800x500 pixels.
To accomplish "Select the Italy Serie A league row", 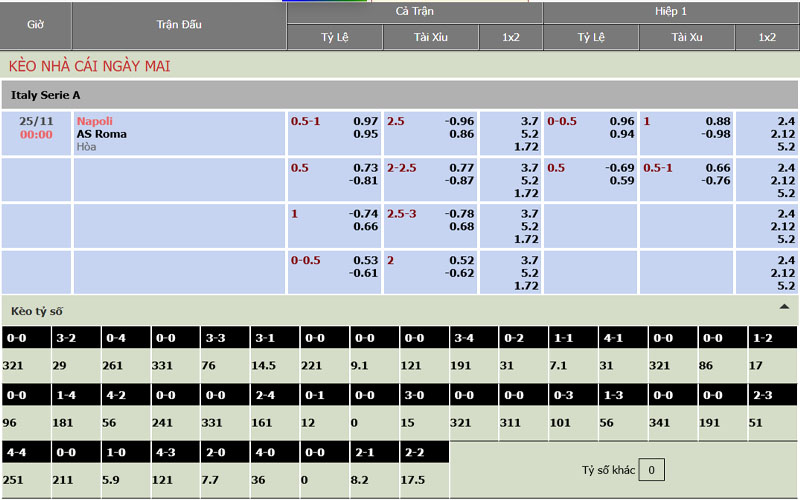I will coord(400,94).
